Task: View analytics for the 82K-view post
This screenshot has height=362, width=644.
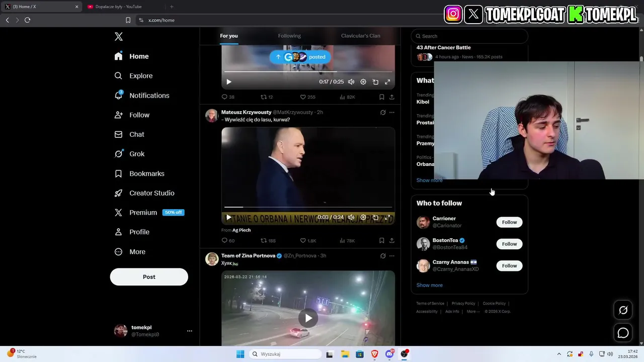Action: point(347,97)
